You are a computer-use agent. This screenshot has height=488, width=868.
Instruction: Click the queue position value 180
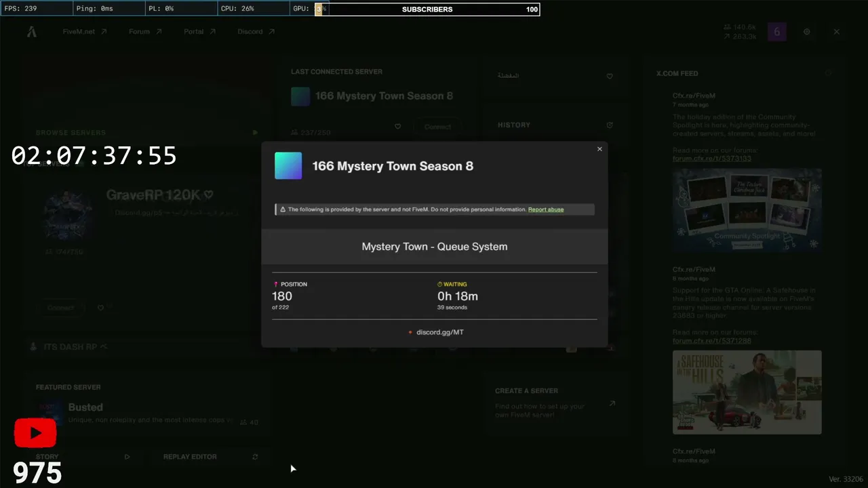point(282,296)
